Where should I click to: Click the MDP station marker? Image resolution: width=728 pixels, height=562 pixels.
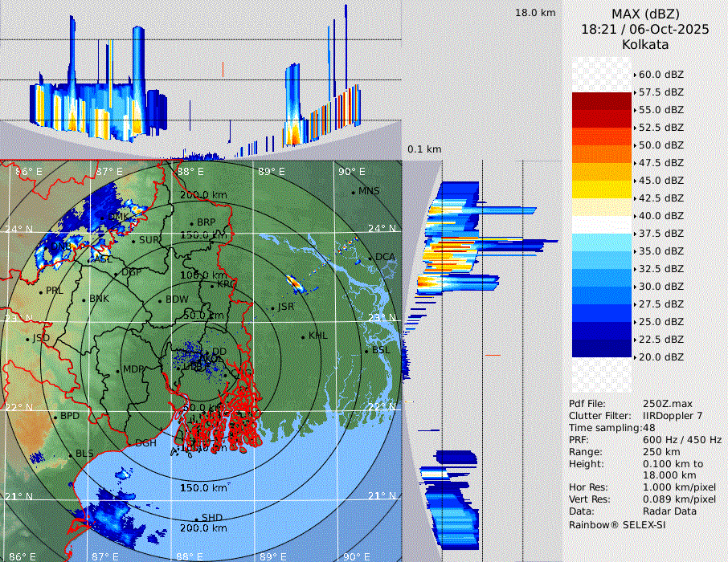pyautogui.click(x=117, y=370)
